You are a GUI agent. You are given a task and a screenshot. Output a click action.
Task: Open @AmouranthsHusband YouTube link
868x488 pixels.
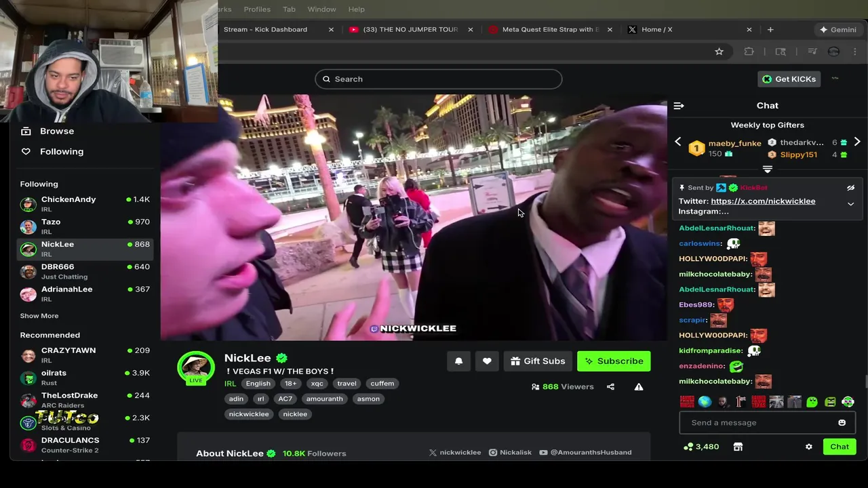pos(586,453)
